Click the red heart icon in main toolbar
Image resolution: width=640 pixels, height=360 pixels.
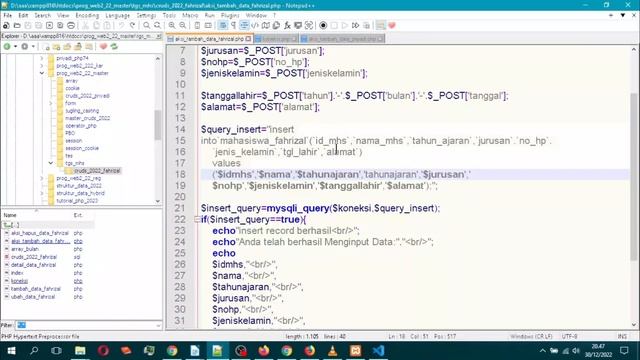(392, 25)
